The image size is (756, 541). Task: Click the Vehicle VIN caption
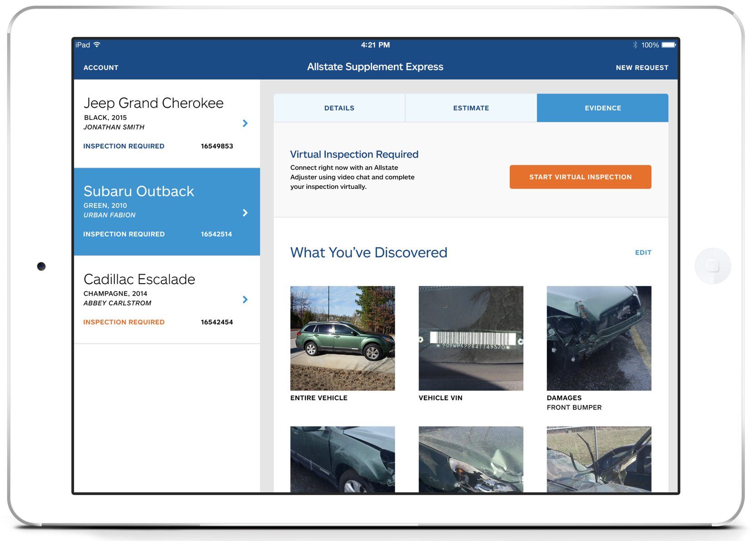point(440,398)
